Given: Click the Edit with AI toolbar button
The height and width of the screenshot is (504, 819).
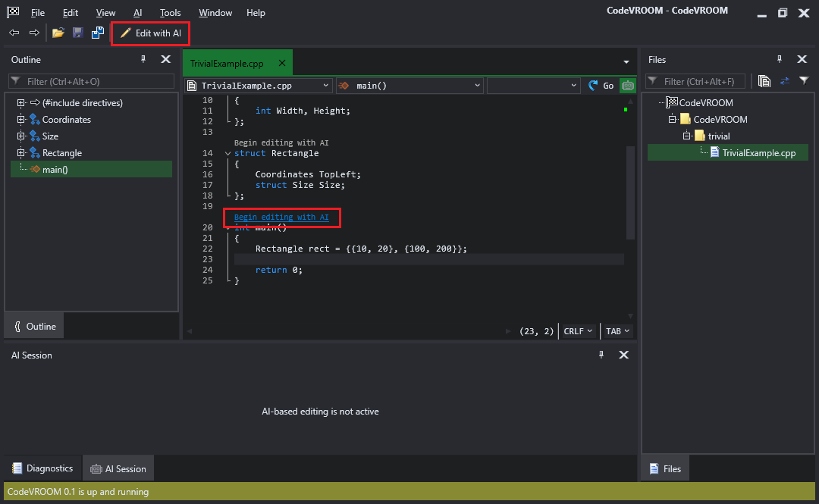Looking at the screenshot, I should coord(150,33).
